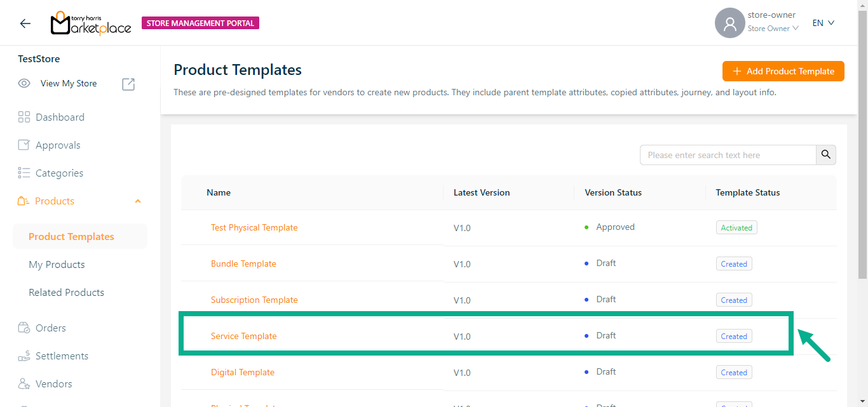Image resolution: width=868 pixels, height=407 pixels.
Task: Open the EN language dropdown
Action: pyautogui.click(x=823, y=23)
